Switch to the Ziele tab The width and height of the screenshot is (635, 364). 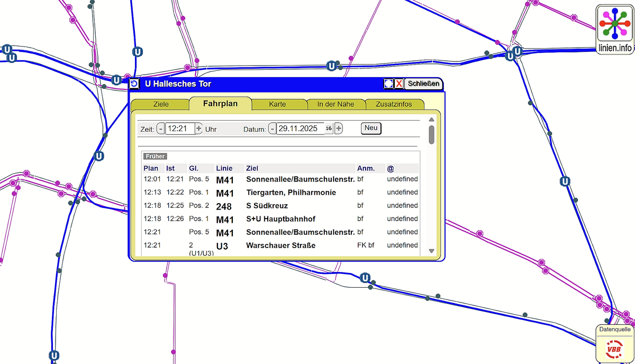tap(161, 104)
